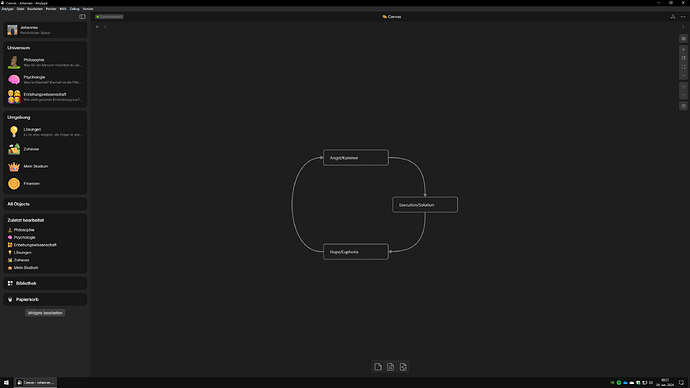Open the Lösungen light bulb icon
690x388 pixels.
pyautogui.click(x=14, y=132)
